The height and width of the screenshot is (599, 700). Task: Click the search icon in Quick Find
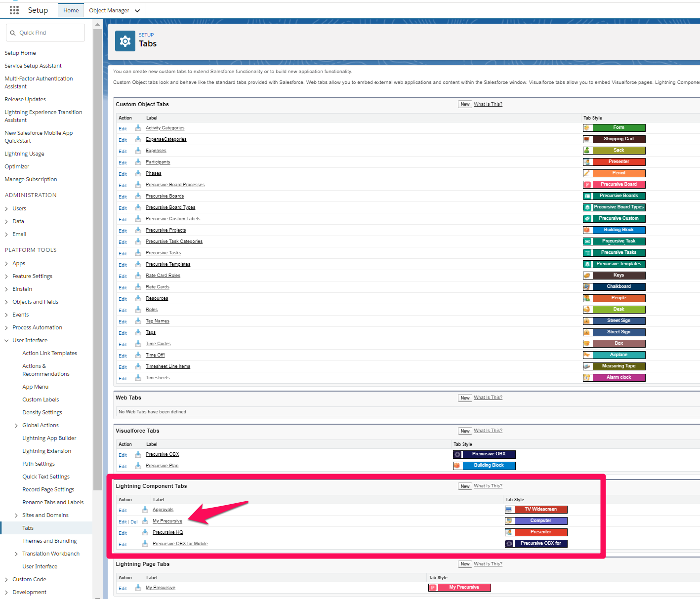(x=13, y=33)
